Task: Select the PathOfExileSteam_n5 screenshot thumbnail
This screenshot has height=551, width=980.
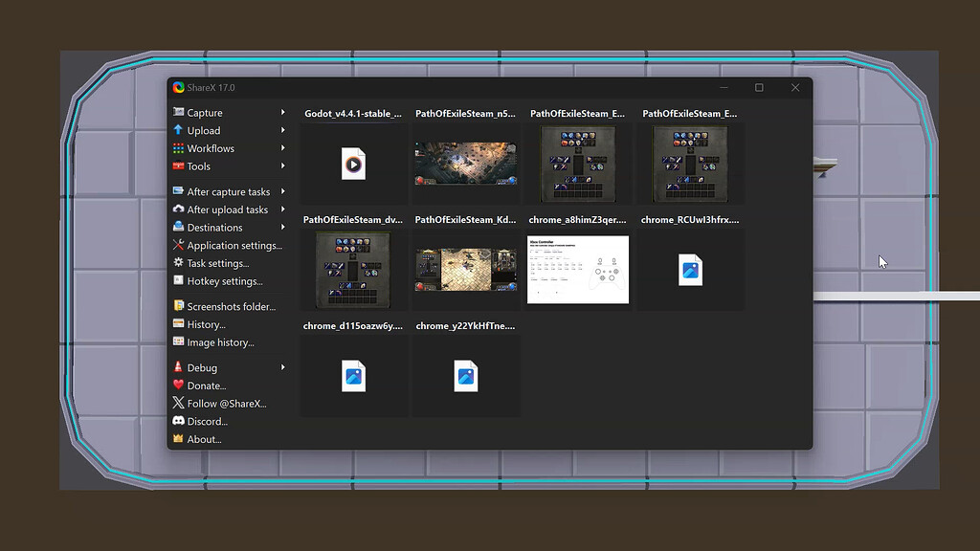Action: (x=466, y=164)
